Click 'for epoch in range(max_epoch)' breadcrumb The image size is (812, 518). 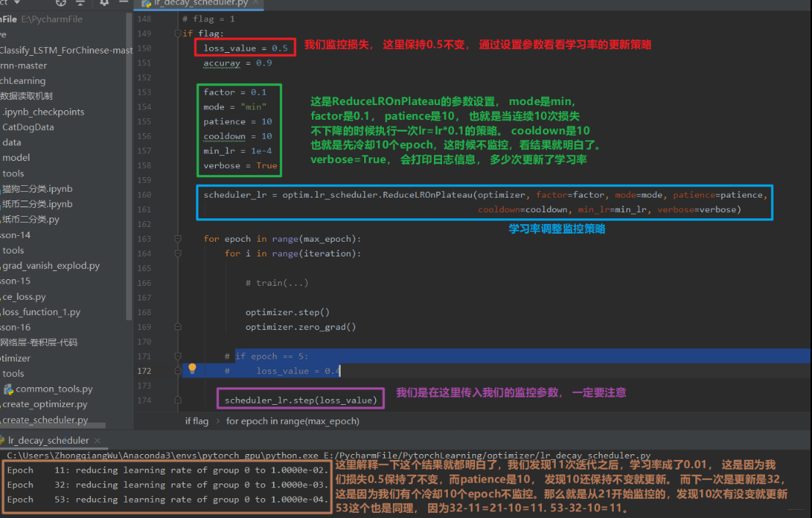[293, 421]
